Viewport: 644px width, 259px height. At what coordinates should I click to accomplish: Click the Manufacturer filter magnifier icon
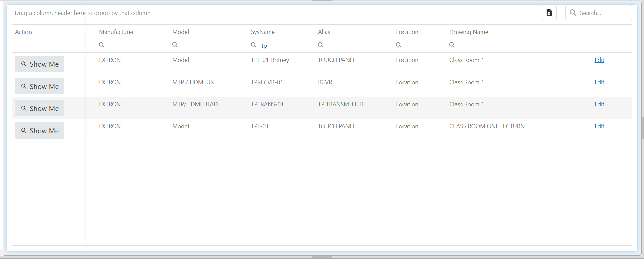102,45
